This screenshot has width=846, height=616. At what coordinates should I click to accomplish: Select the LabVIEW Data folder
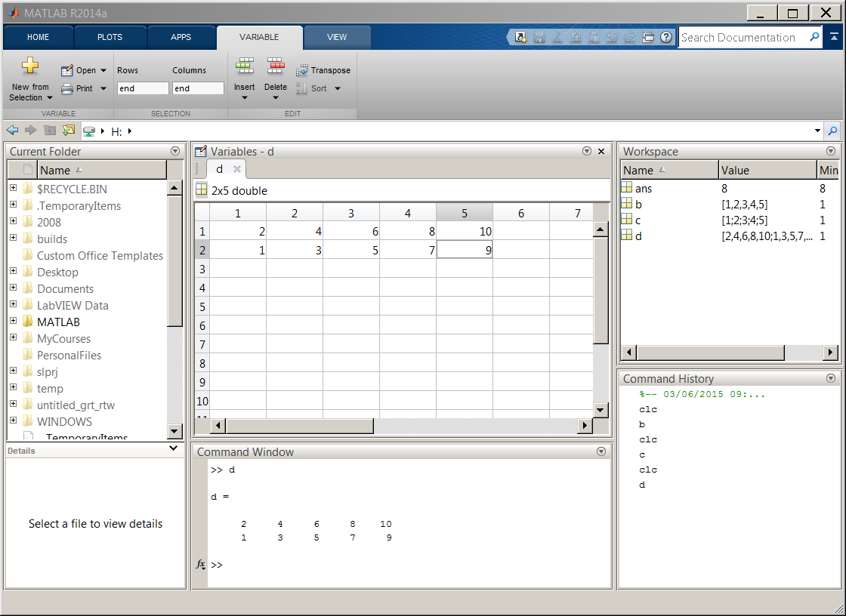click(73, 305)
